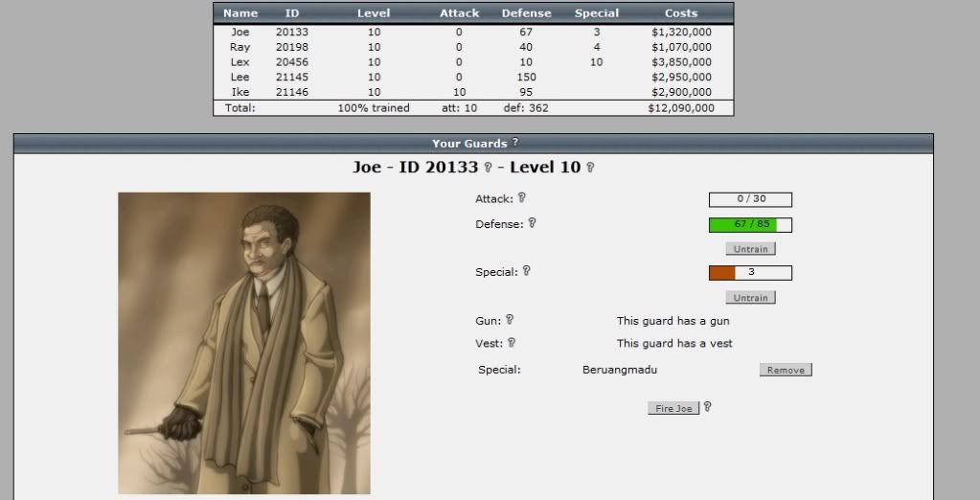Click the 100% trained total text
The height and width of the screenshot is (500, 980).
pos(374,108)
